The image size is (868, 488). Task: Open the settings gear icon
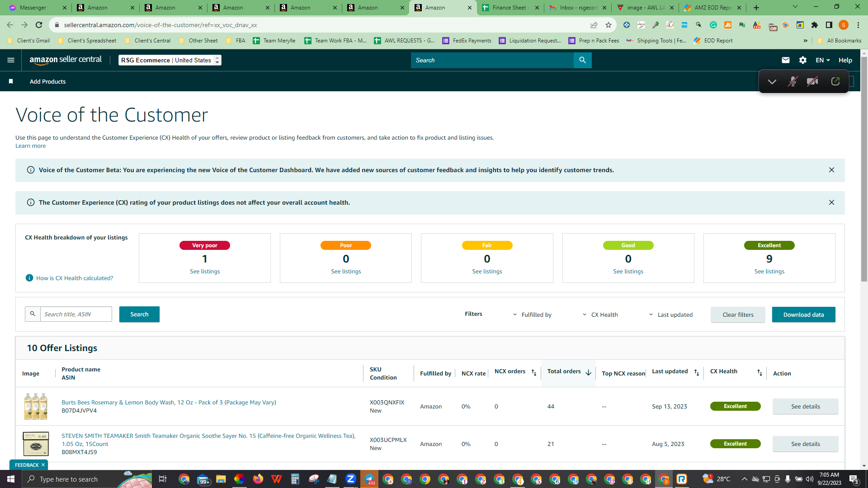click(x=803, y=60)
